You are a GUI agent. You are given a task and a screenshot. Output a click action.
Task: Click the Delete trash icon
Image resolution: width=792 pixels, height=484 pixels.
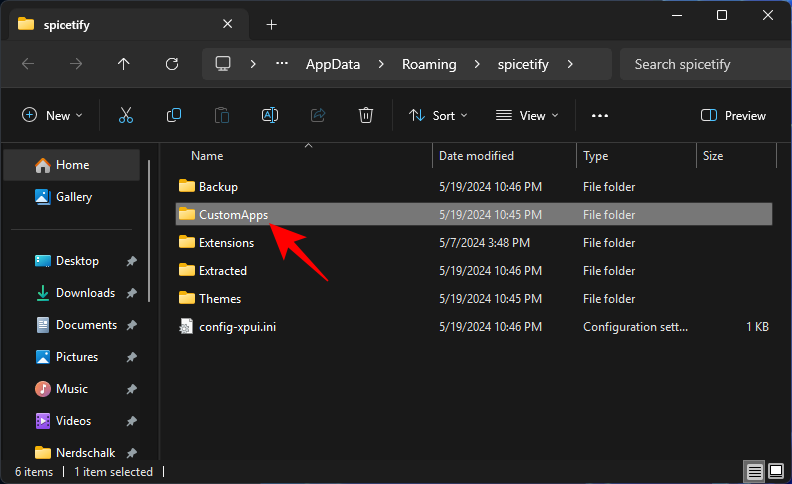pyautogui.click(x=366, y=116)
